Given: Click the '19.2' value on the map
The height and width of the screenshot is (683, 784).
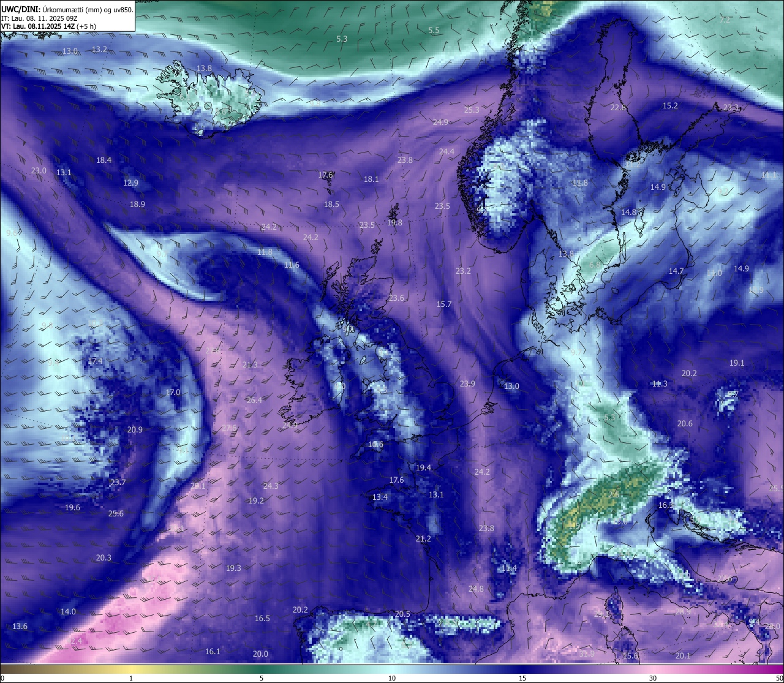Looking at the screenshot, I should point(256,501).
